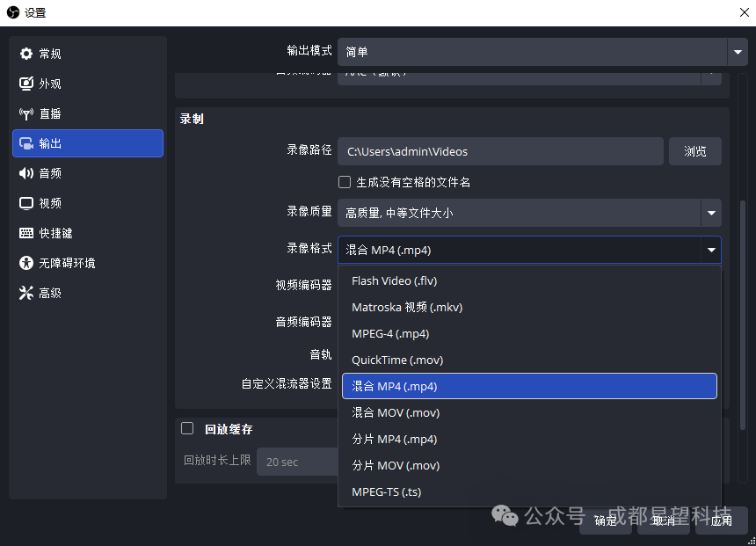Click the Audio (音频) speaker icon
This screenshot has width=756, height=546.
[26, 173]
